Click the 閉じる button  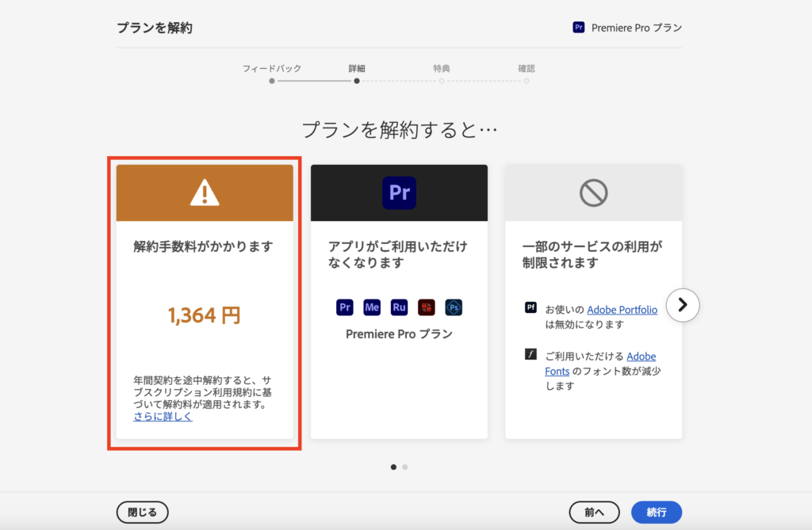pyautogui.click(x=143, y=512)
